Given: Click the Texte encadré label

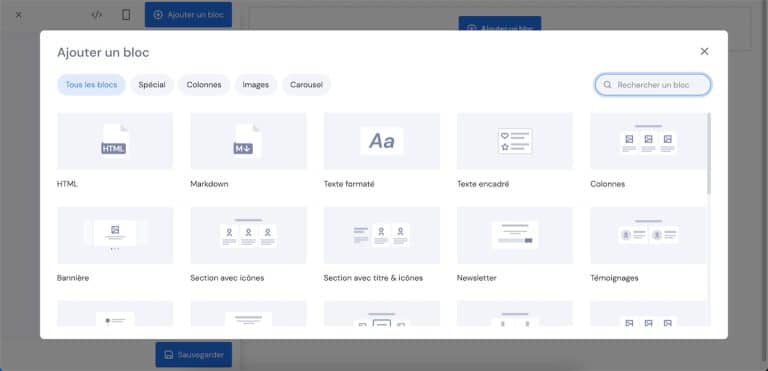Looking at the screenshot, I should coord(483,184).
